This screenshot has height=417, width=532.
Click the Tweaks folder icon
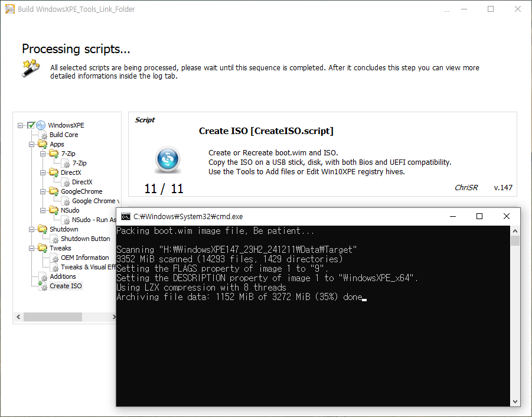coord(43,248)
